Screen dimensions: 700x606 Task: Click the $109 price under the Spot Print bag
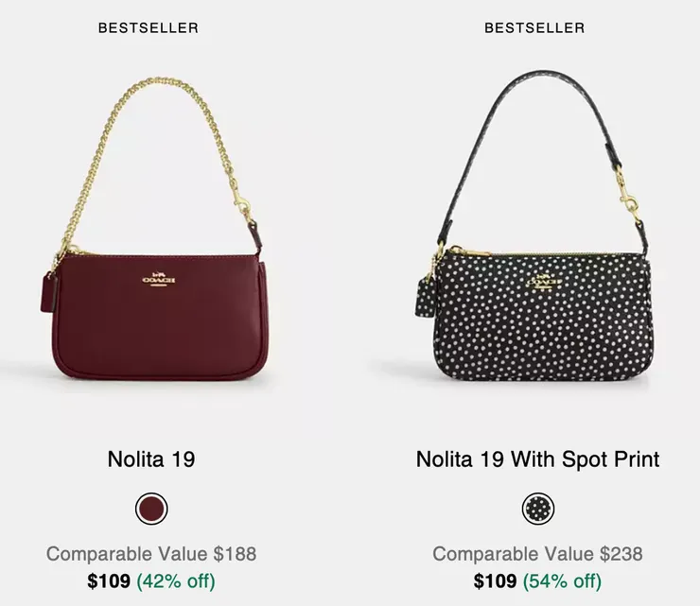coord(495,580)
